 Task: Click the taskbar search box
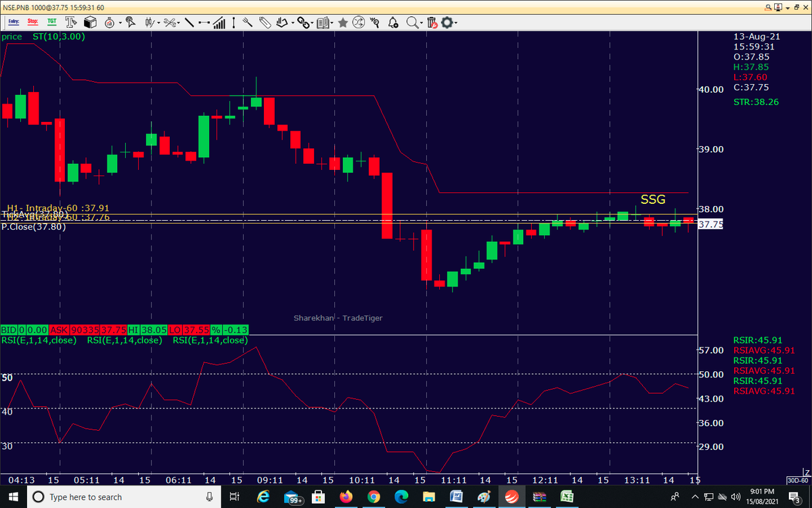123,497
